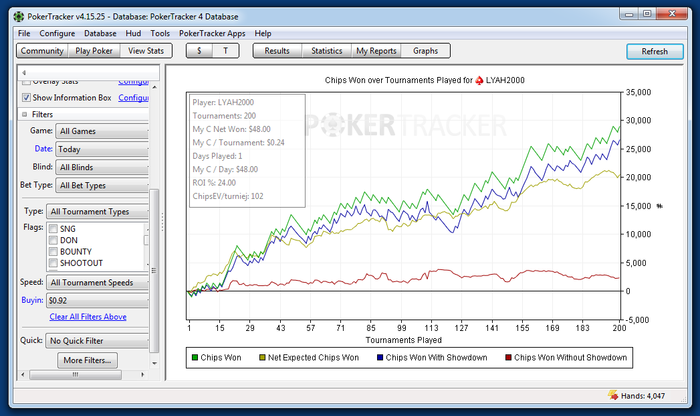Open the My Reports tab
700x416 pixels.
coord(376,51)
